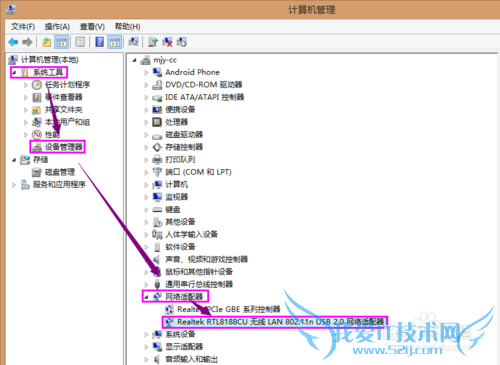Screen dimensions: 500x365
Task: Click the Up One Level folder icon
Action: [x=47, y=42]
